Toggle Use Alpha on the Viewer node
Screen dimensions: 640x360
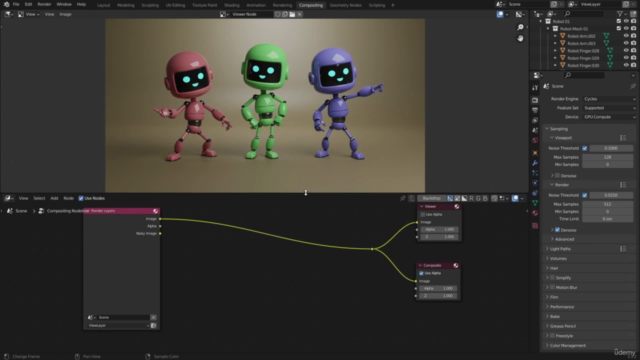(x=422, y=214)
